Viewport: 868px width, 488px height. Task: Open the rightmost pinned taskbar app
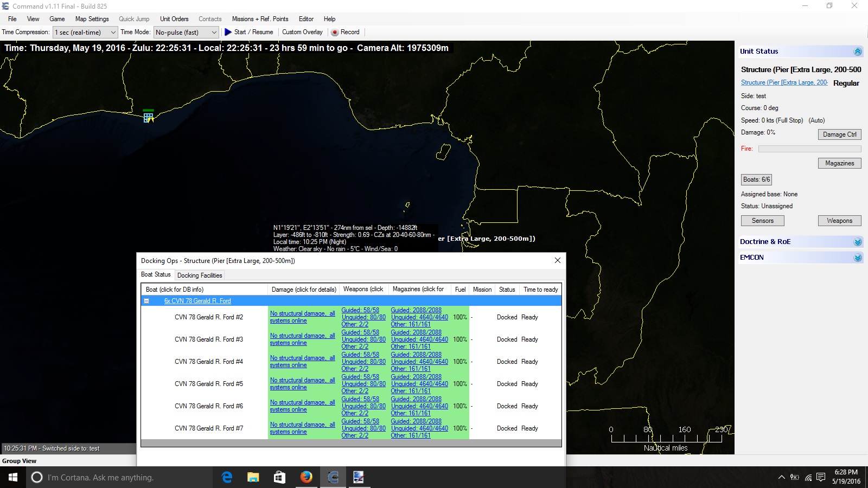359,477
